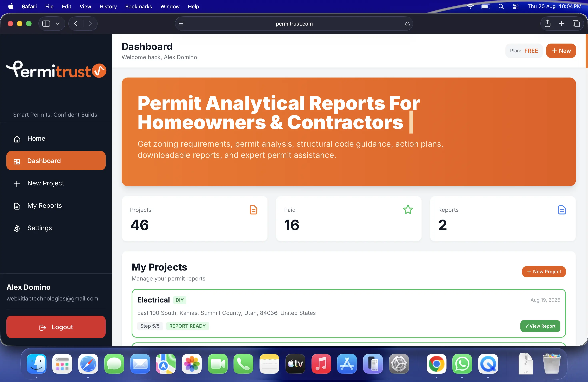
Task: Click the page settings icon in address bar
Action: 181,24
